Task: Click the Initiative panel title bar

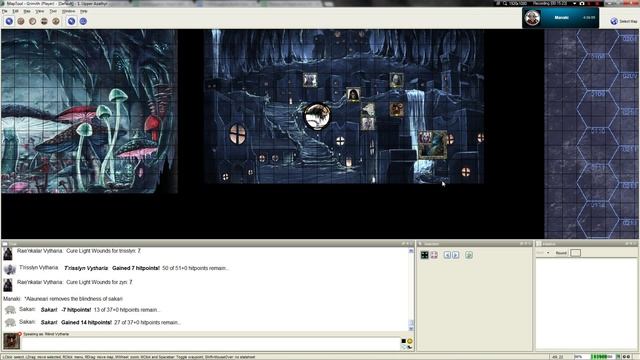Action: 586,244
